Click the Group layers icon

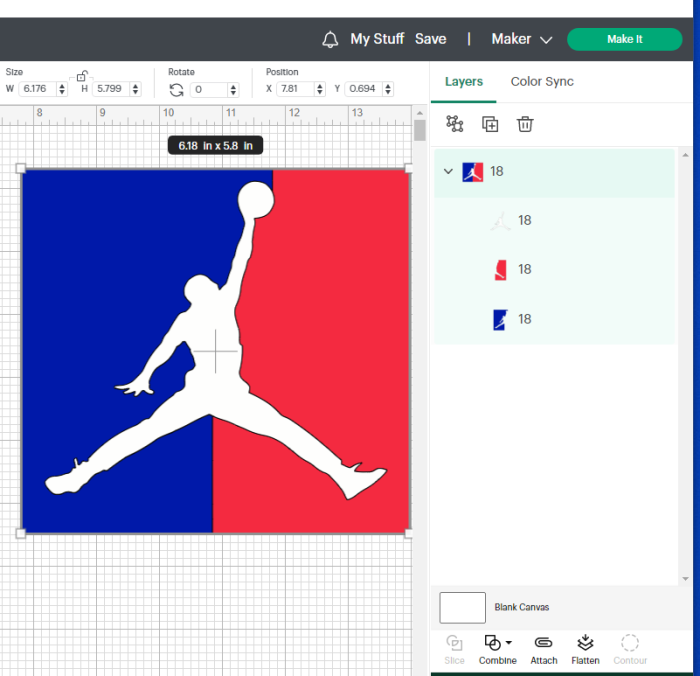point(454,124)
